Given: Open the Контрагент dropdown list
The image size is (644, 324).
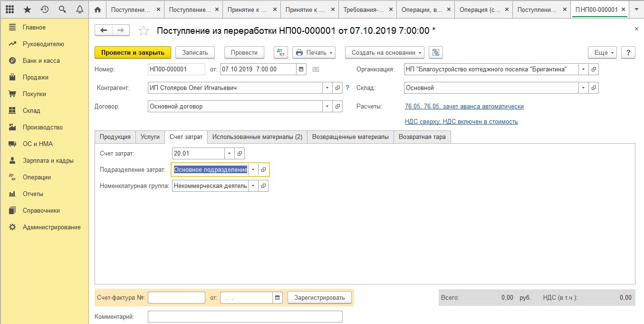Looking at the screenshot, I should [x=327, y=88].
